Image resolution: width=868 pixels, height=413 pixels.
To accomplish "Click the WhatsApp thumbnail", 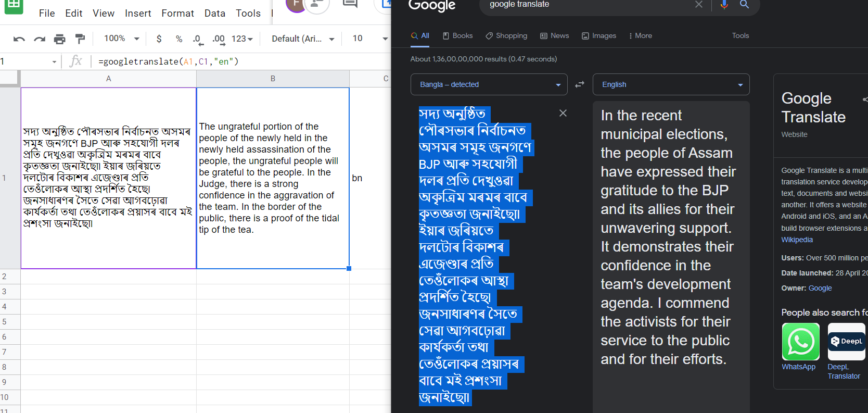I will pos(800,342).
